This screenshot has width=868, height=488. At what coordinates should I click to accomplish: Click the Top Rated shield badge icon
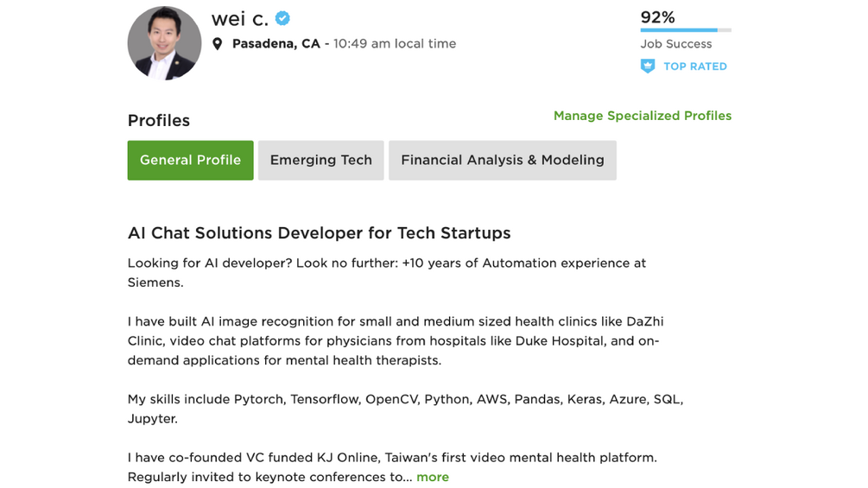click(648, 67)
